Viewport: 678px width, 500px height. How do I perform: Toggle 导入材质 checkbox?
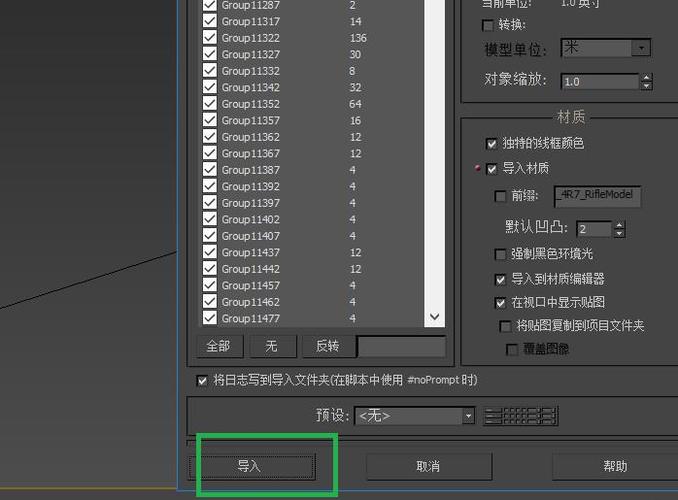[491, 169]
